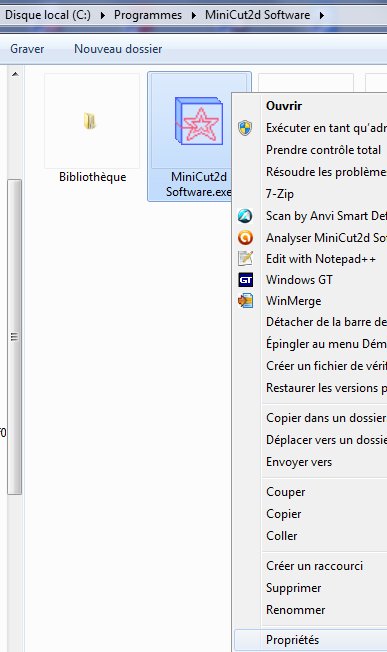Click the Programmes breadcrumb segment
387x652 pixels.
pyautogui.click(x=148, y=15)
